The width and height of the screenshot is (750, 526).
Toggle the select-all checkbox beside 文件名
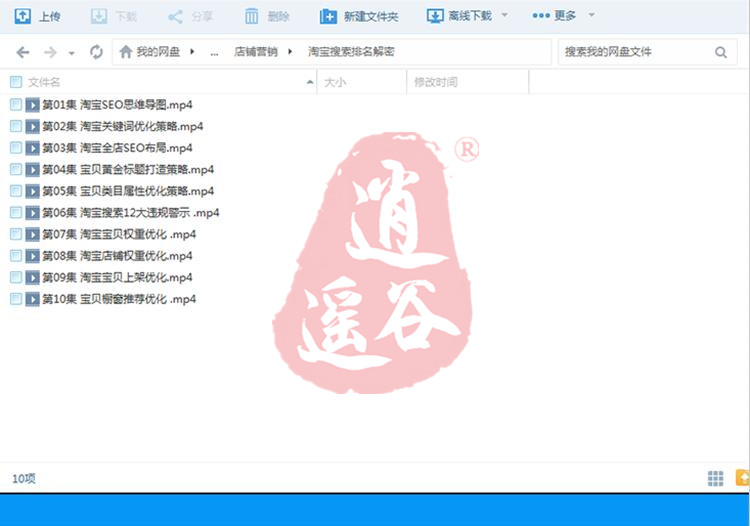pyautogui.click(x=16, y=82)
